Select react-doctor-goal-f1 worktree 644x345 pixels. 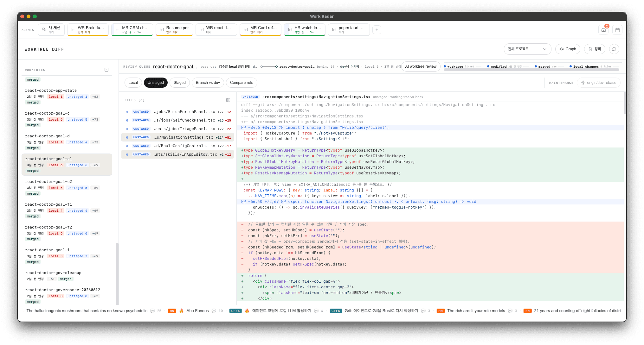click(x=67, y=210)
